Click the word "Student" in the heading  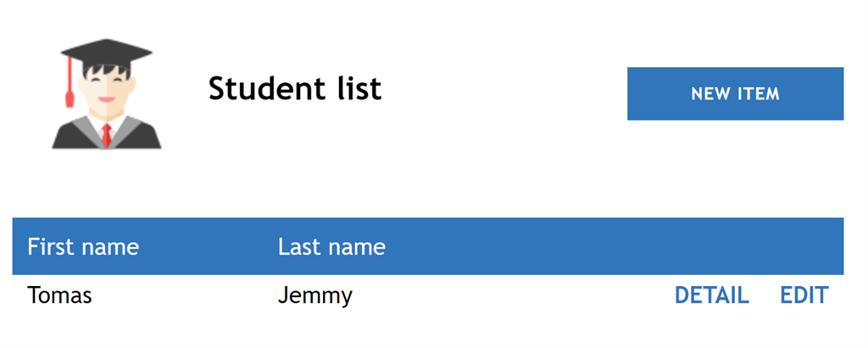coord(264,88)
